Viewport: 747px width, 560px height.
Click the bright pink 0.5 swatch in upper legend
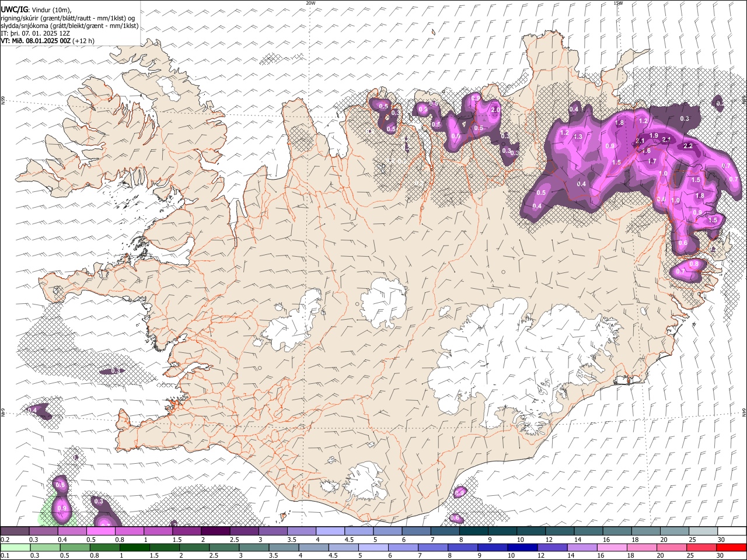pos(100,531)
